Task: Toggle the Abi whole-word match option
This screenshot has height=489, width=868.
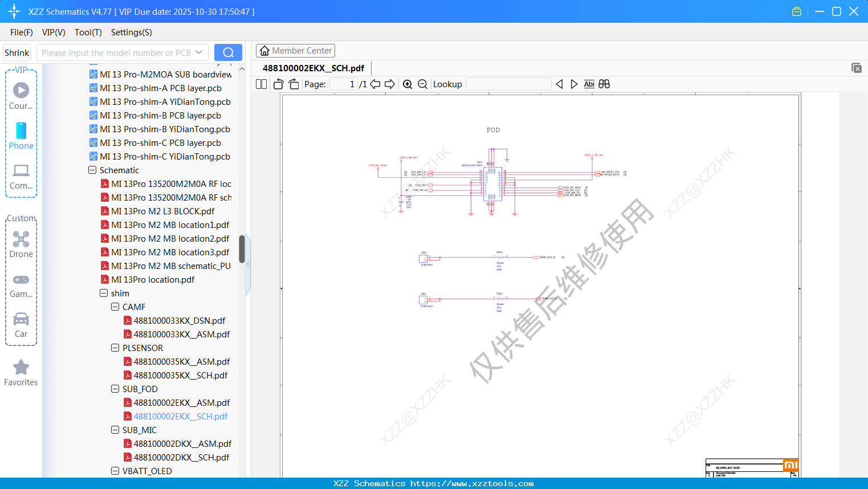Action: (589, 84)
